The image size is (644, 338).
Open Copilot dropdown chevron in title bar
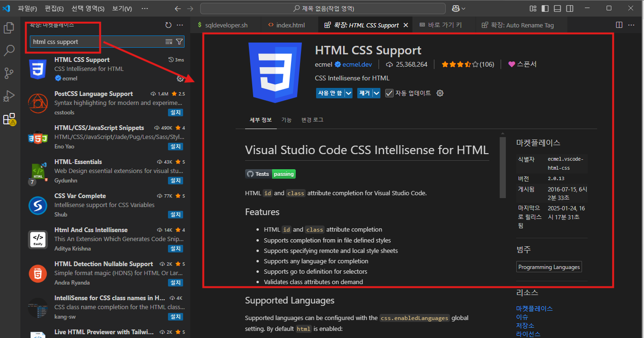click(463, 9)
